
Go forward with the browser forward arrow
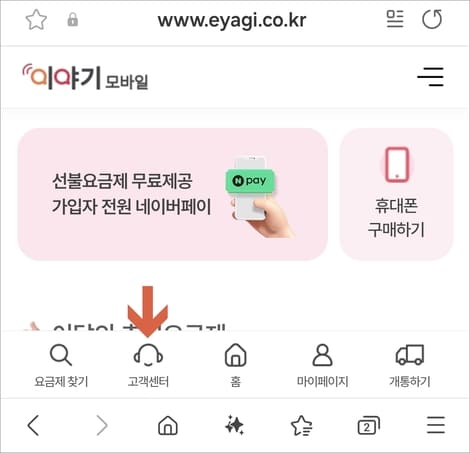pos(102,425)
